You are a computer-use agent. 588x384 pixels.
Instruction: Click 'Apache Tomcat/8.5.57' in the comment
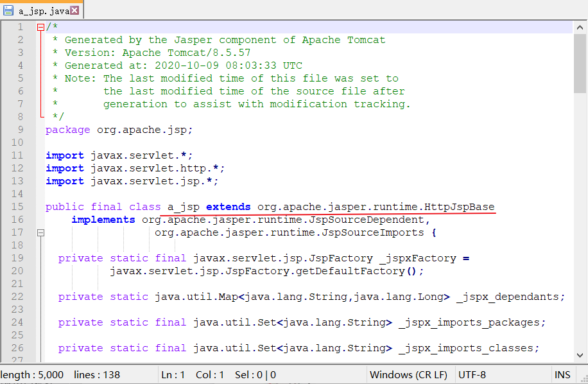(x=186, y=53)
